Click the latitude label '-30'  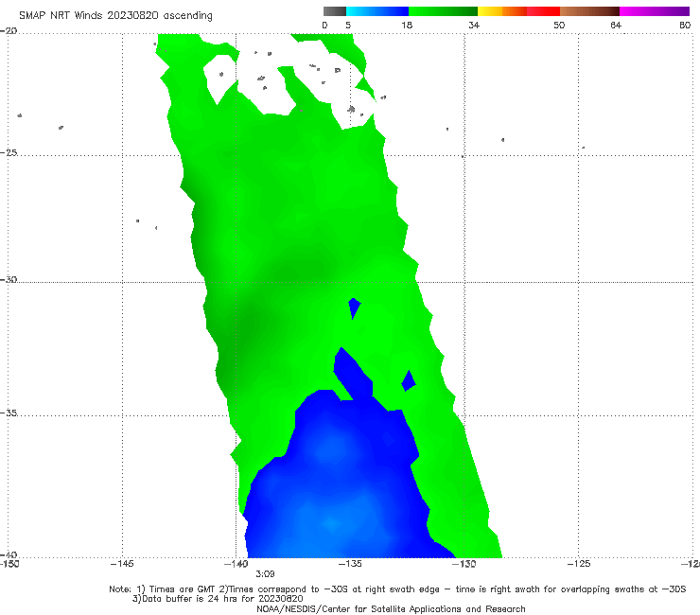coord(9,279)
